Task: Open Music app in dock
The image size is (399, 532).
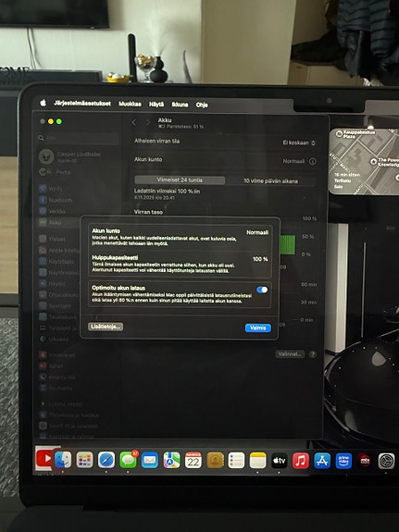Action: [x=301, y=461]
